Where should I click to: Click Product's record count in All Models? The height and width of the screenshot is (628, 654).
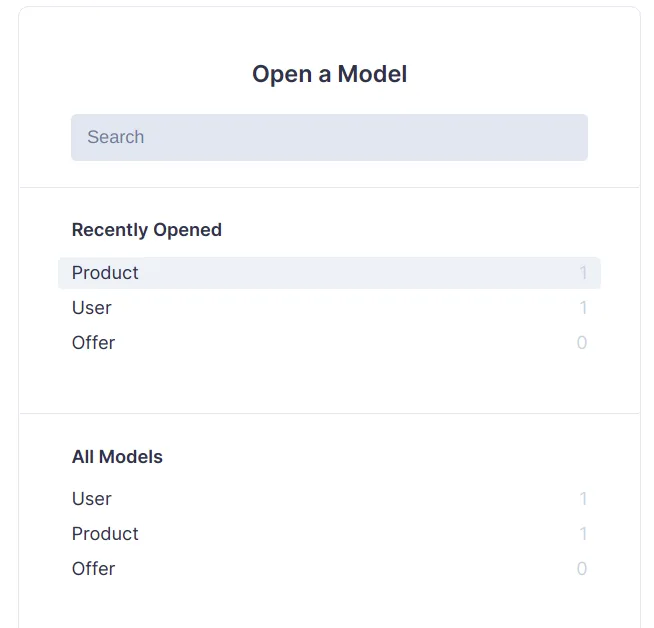click(x=583, y=534)
